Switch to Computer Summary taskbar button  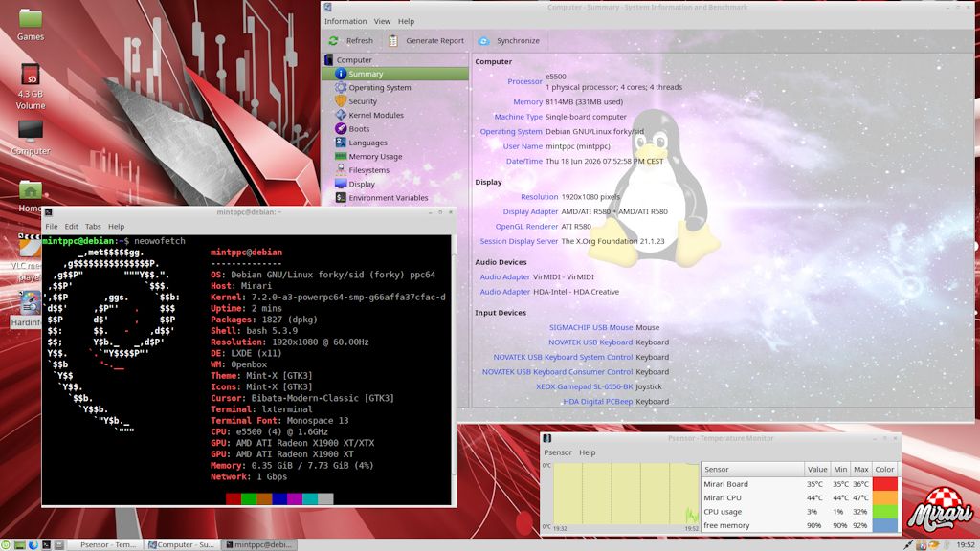(181, 544)
